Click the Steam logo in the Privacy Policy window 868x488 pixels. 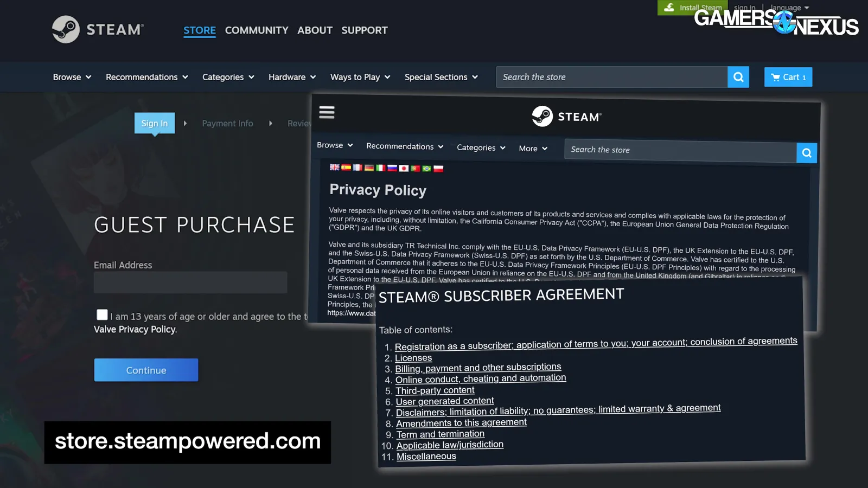click(566, 116)
